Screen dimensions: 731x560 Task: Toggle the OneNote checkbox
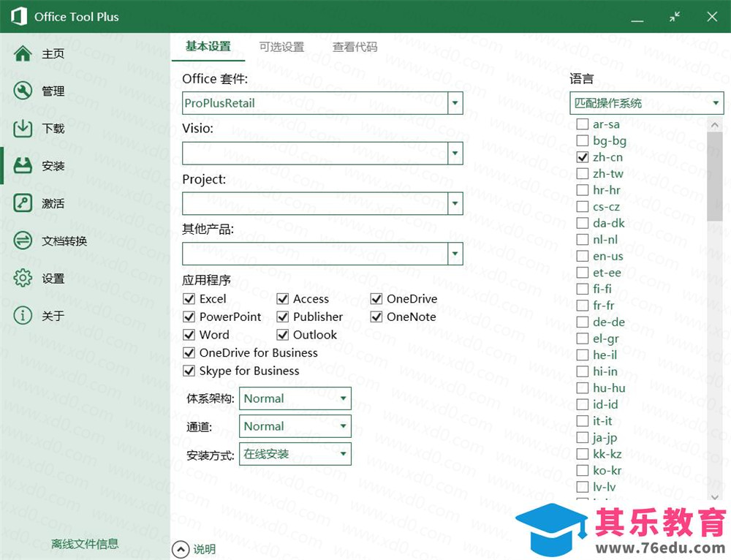tap(376, 317)
